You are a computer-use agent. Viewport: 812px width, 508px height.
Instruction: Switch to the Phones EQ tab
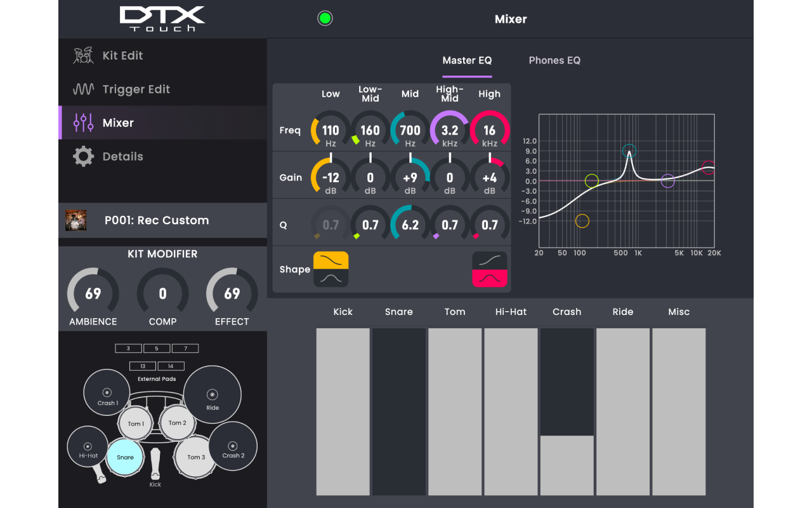click(x=554, y=60)
